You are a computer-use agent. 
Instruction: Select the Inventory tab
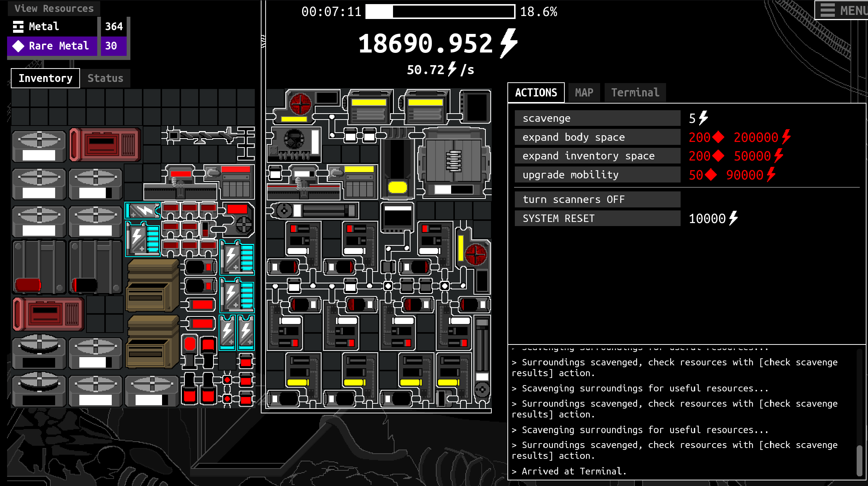[x=45, y=78]
